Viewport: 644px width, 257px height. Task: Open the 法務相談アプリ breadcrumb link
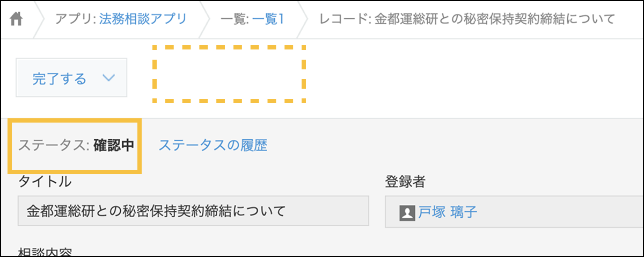pos(143,19)
